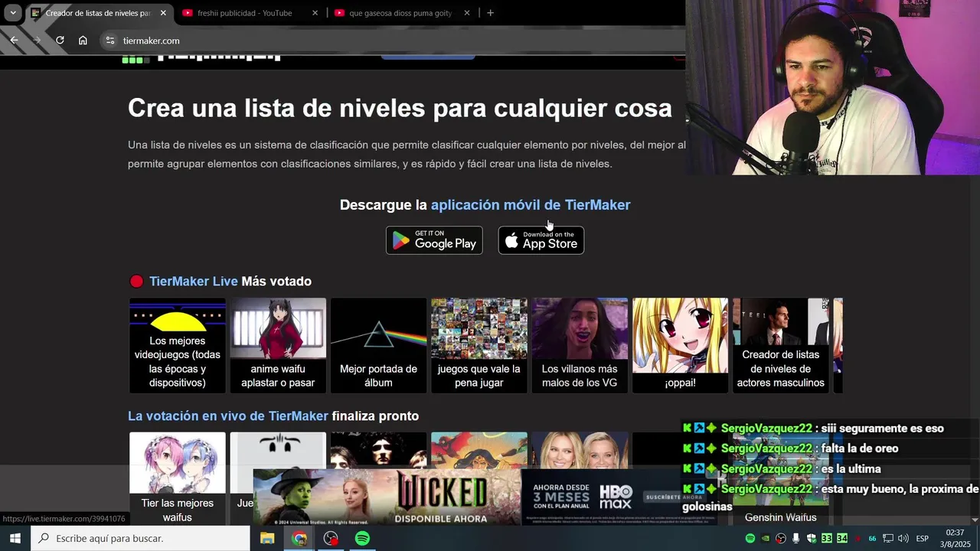Open network settings in the system tray
The image size is (980, 551).
(888, 539)
